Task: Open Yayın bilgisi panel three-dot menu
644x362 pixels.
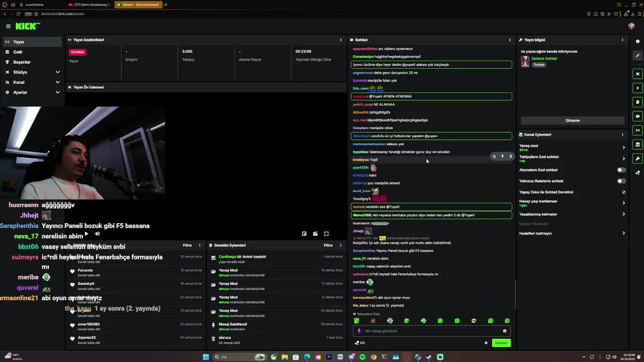Action: [x=622, y=40]
